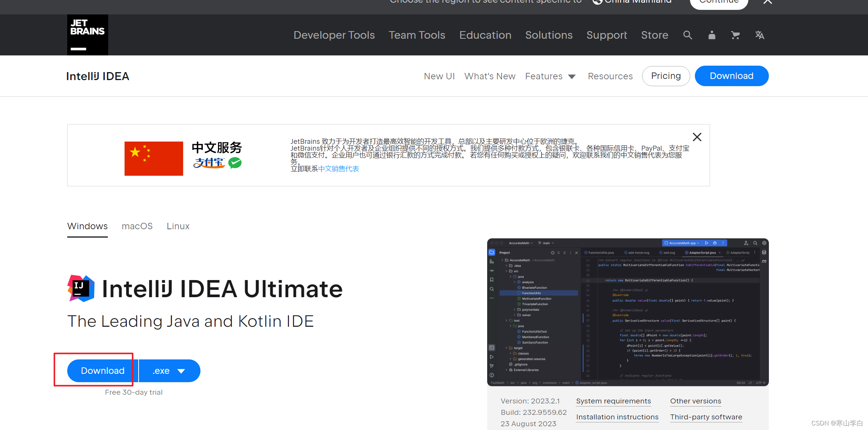The height and width of the screenshot is (430, 868).
Task: Expand the .exe installer type dropdown
Action: tap(170, 371)
